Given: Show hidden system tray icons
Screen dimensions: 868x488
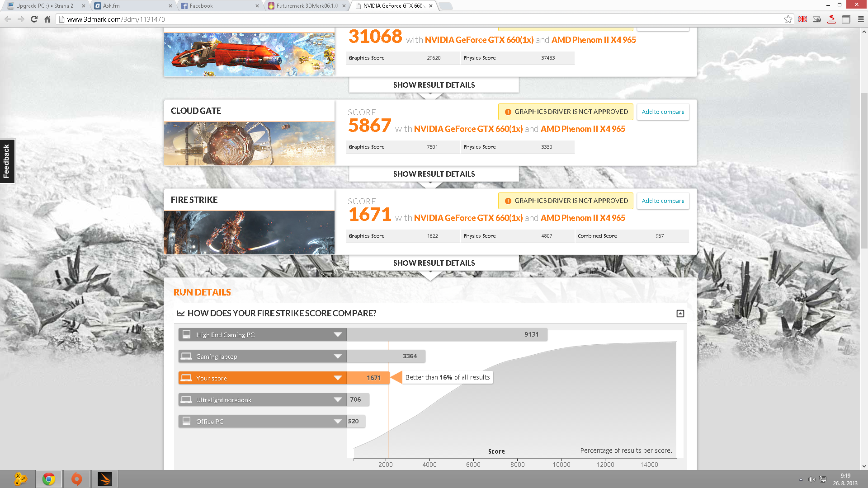Looking at the screenshot, I should [x=801, y=479].
